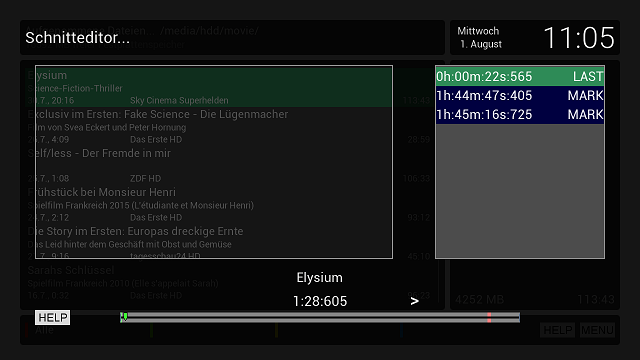
Task: Click the 1:28:605 position counter
Action: pos(320,301)
